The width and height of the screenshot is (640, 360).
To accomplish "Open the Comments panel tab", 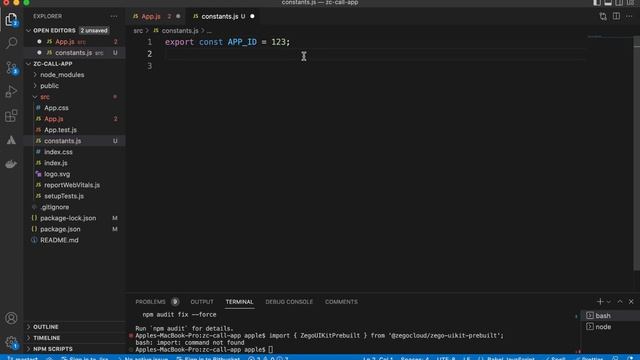I will 341,302.
